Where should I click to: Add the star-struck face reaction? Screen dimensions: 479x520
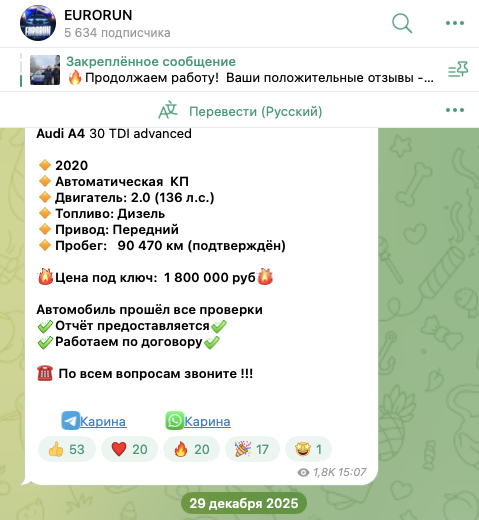pos(308,449)
